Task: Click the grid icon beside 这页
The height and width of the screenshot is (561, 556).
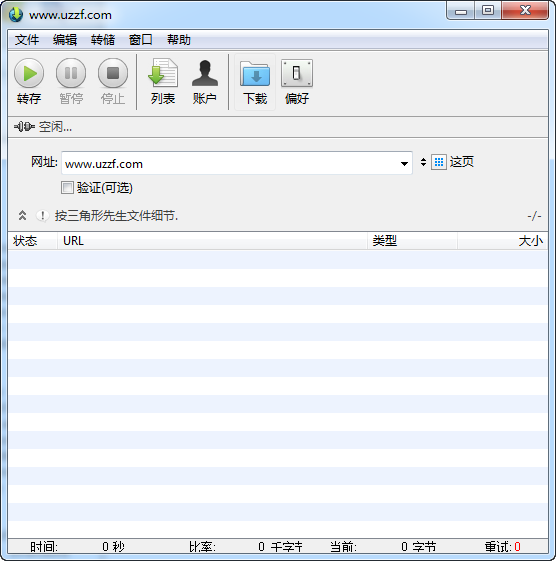Action: (x=439, y=162)
